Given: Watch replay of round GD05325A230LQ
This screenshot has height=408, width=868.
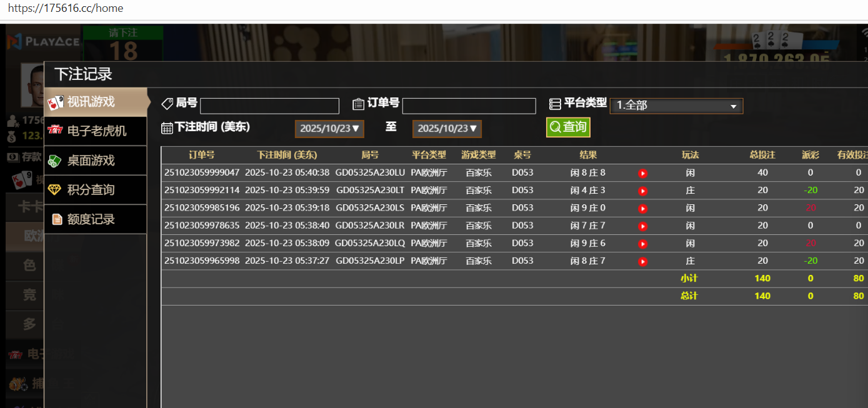Looking at the screenshot, I should click(x=642, y=244).
